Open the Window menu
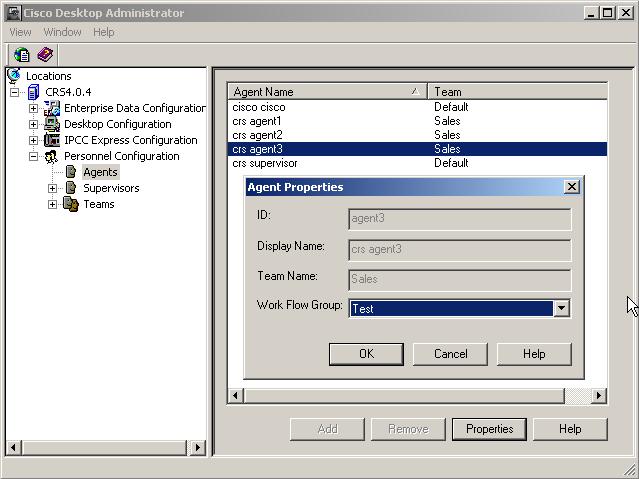The height and width of the screenshot is (479, 639). (x=62, y=32)
